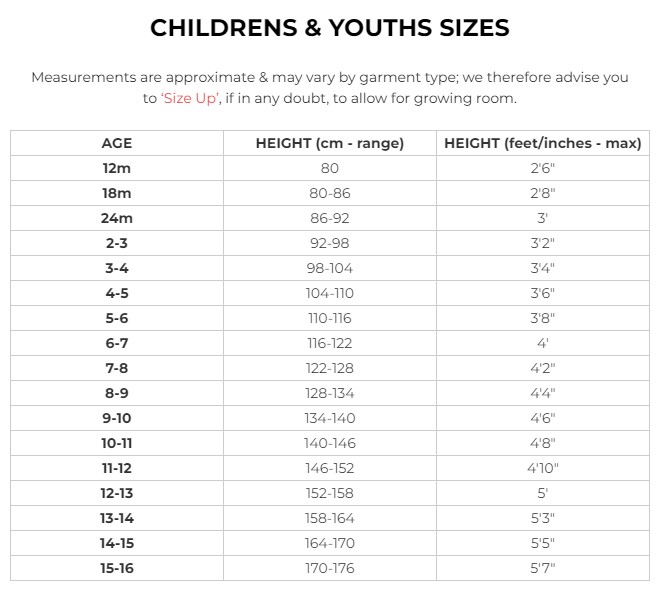Image resolution: width=662 pixels, height=594 pixels.
Task: Click the 'HEIGHT (feet/inches - max)' header
Action: pos(542,143)
